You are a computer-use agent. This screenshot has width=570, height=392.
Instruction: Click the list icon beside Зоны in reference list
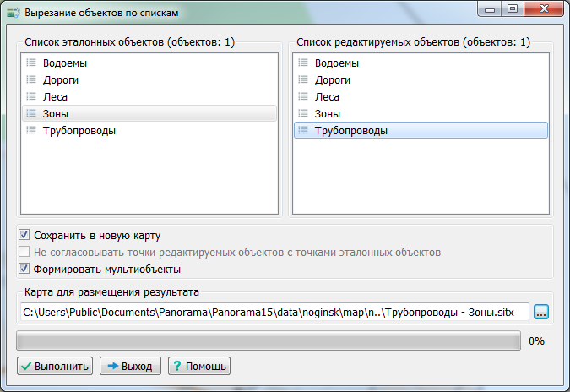coord(31,113)
